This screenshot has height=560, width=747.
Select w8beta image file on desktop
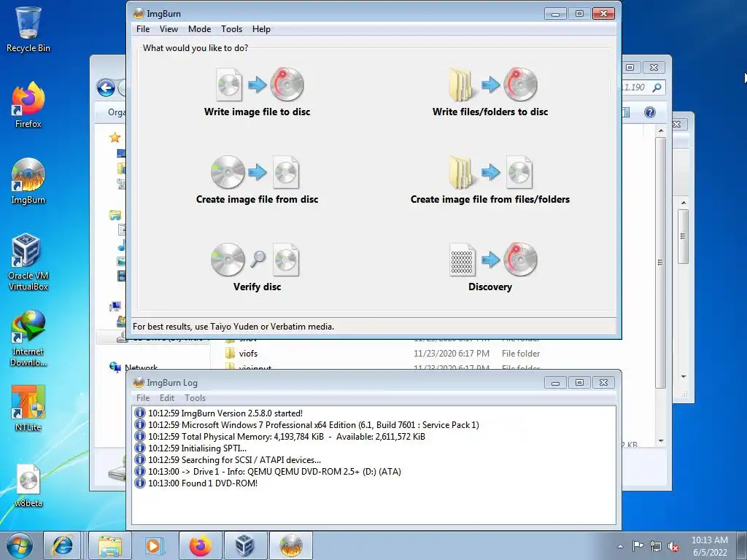(28, 485)
